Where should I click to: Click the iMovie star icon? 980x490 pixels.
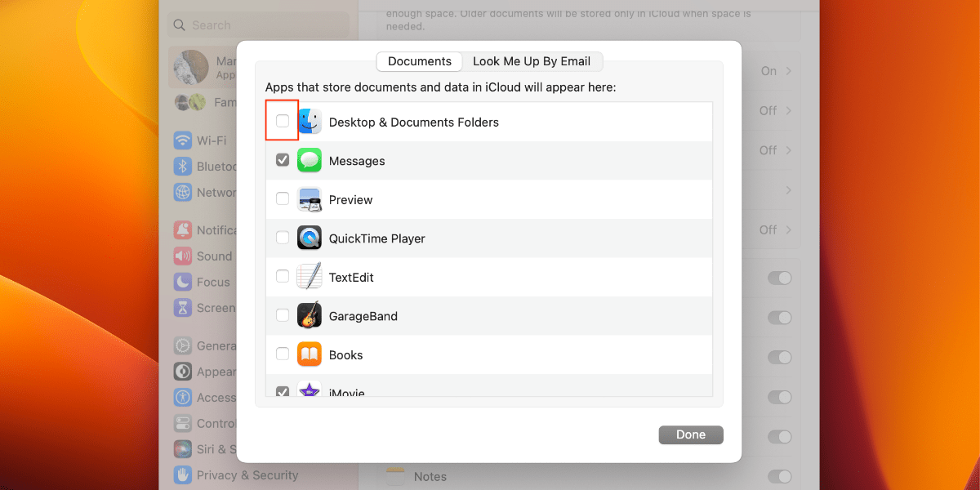(310, 390)
